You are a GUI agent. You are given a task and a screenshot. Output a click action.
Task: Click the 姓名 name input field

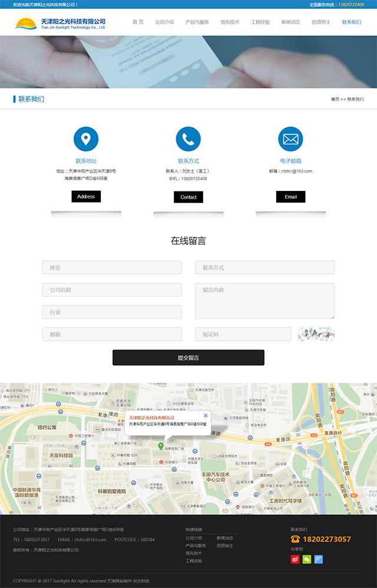(x=112, y=267)
